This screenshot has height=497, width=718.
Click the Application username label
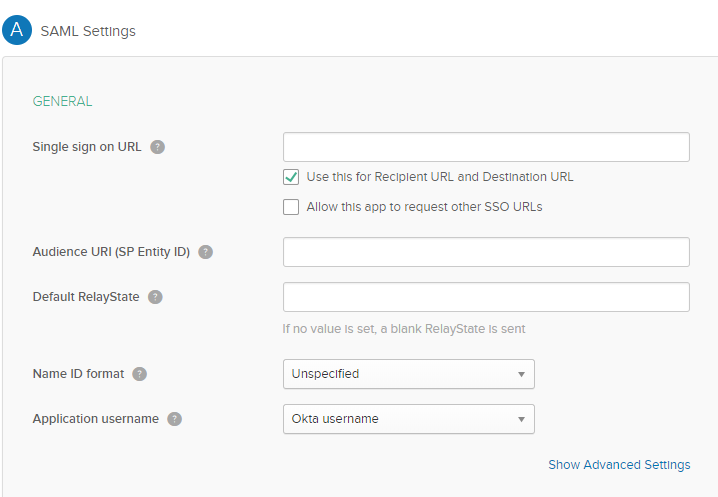click(x=96, y=419)
